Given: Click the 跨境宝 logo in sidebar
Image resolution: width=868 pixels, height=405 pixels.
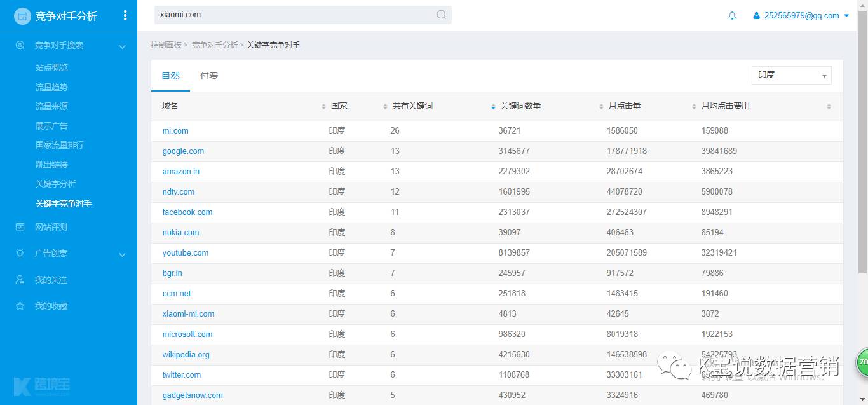Looking at the screenshot, I should 42,386.
